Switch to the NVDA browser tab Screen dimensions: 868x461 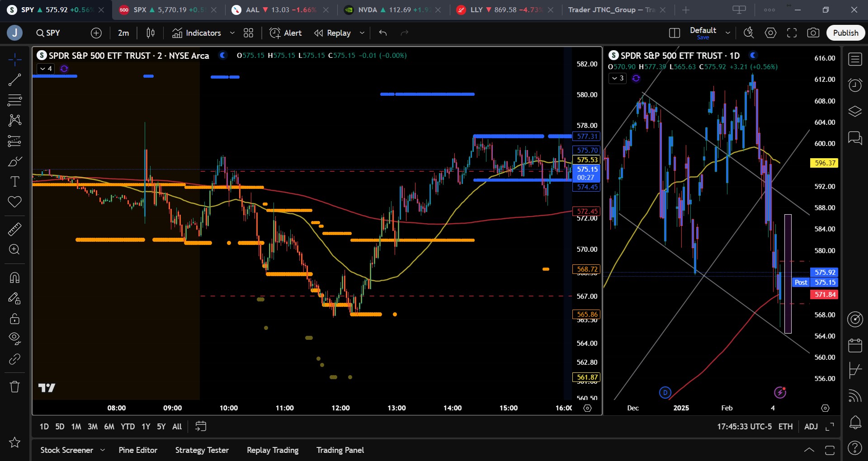[x=392, y=10]
